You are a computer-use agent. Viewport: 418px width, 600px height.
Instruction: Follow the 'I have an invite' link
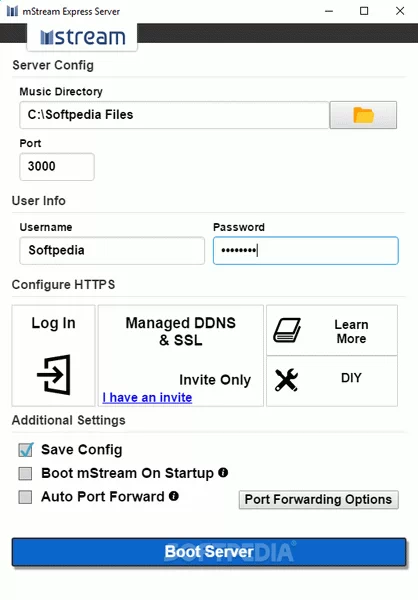147,398
